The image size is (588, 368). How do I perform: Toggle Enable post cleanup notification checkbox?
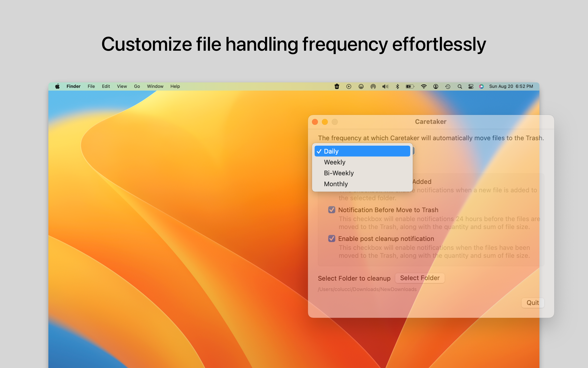(332, 239)
